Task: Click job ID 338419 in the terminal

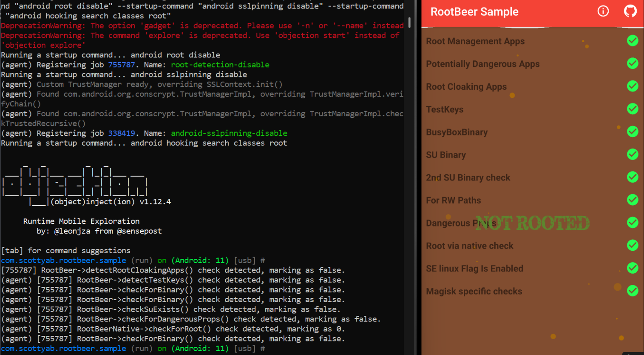Action: tap(122, 133)
